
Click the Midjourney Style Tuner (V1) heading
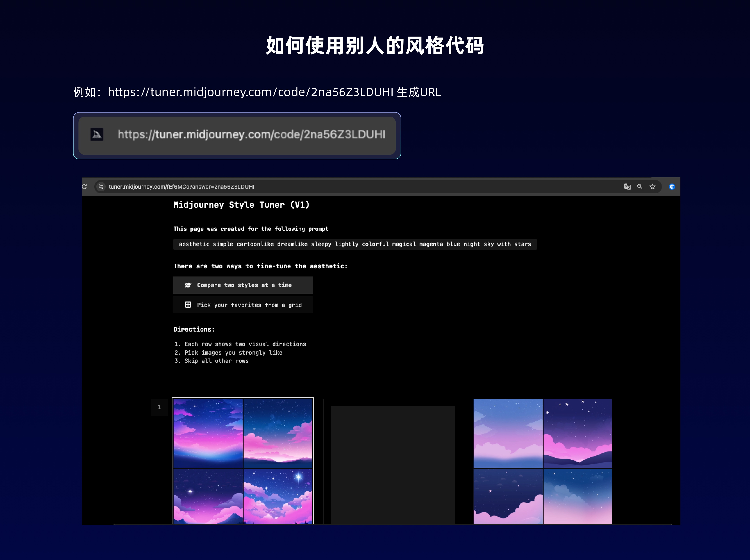(241, 205)
